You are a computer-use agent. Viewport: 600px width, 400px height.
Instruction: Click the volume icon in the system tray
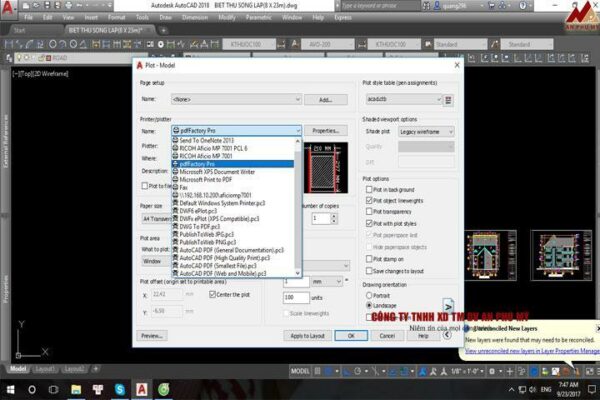point(533,390)
